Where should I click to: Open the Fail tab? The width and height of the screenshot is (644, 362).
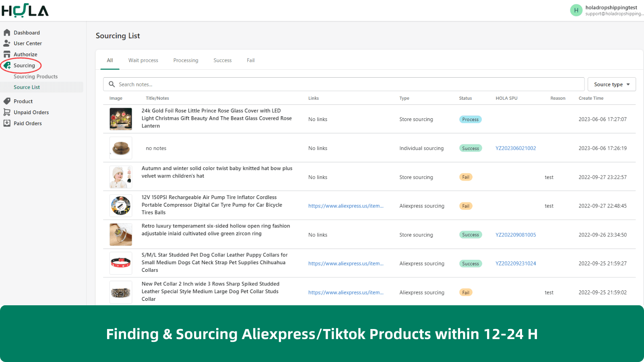tap(250, 60)
